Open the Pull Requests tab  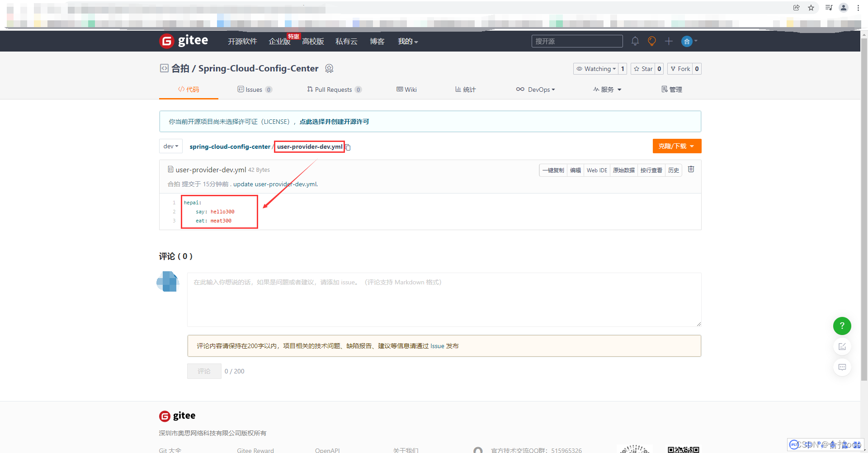[x=334, y=90]
